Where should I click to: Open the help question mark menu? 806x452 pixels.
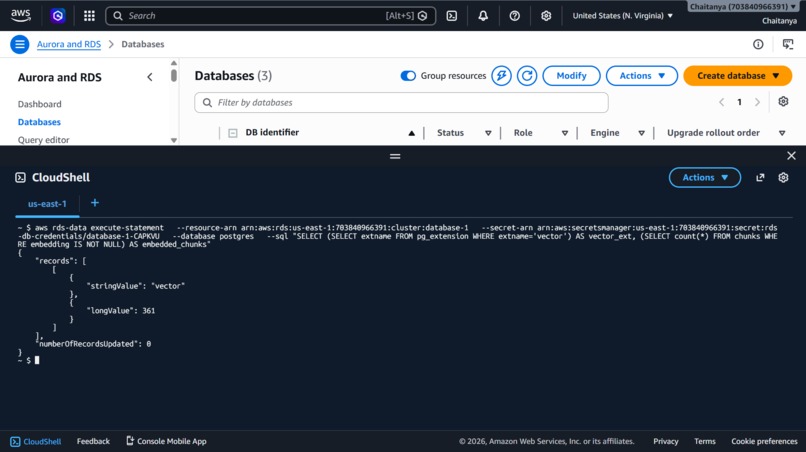(x=515, y=16)
